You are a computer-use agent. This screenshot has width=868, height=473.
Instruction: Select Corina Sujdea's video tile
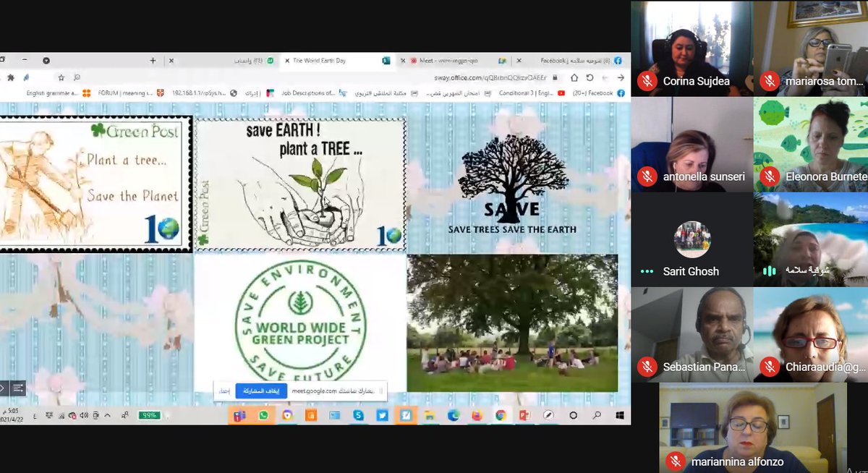tap(691, 48)
